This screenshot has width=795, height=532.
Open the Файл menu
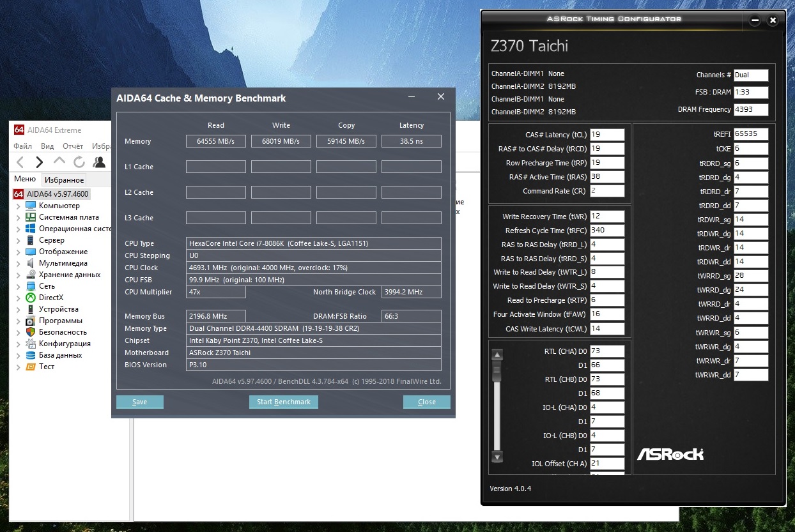point(24,146)
